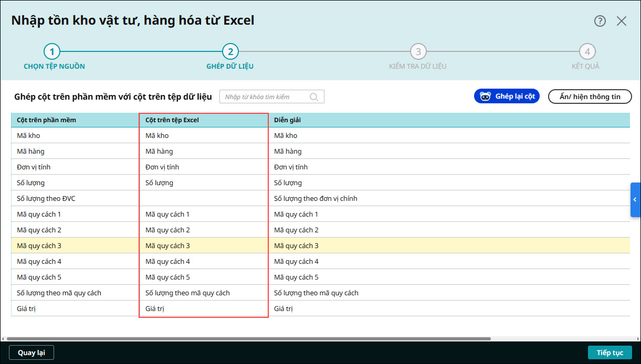The image size is (641, 364).
Task: Focus the keyword search input field
Action: pos(265,97)
